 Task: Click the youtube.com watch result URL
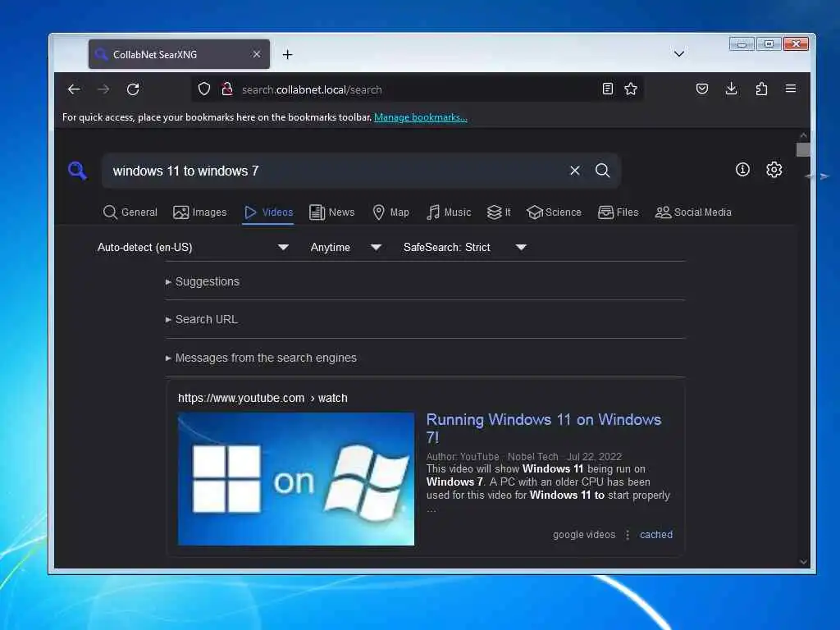(x=262, y=398)
